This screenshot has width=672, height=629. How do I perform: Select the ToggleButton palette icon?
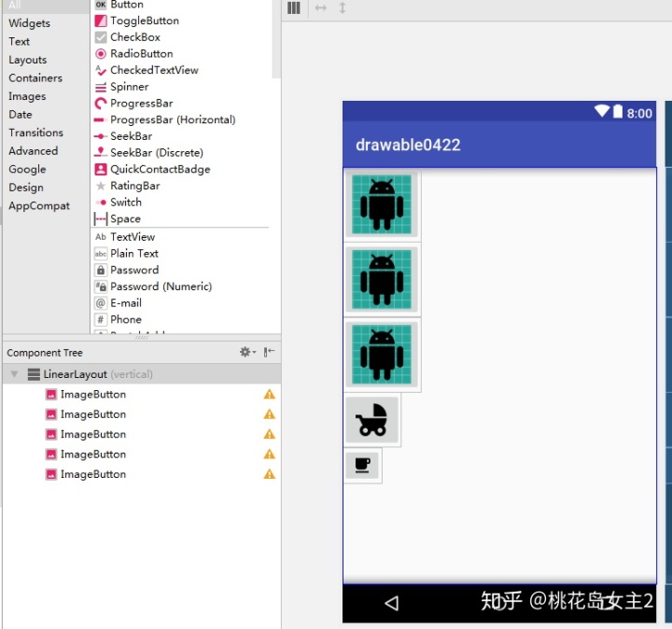[100, 21]
